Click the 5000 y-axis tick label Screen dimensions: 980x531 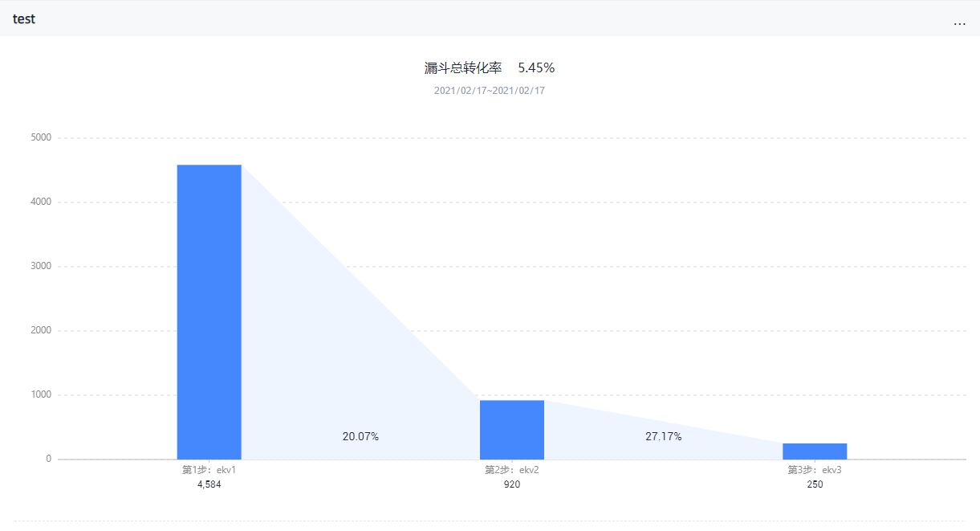click(41, 137)
